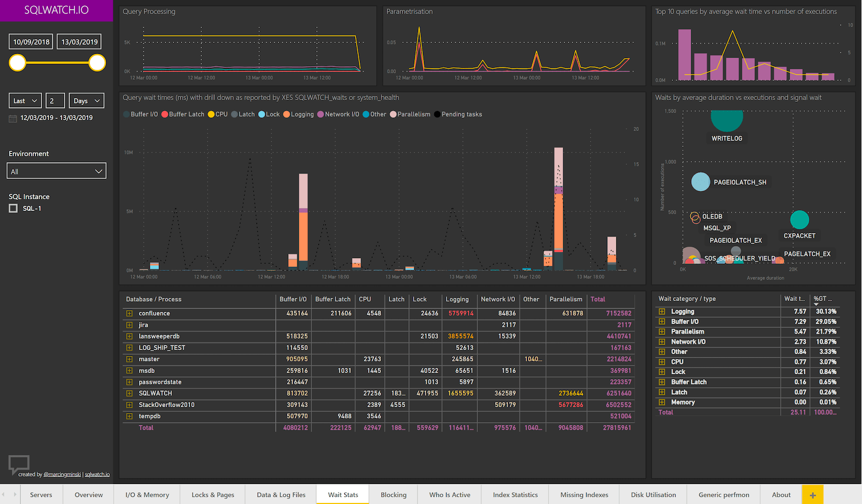This screenshot has height=504, width=862.
Task: Sort by the %GT column header
Action: (823, 299)
